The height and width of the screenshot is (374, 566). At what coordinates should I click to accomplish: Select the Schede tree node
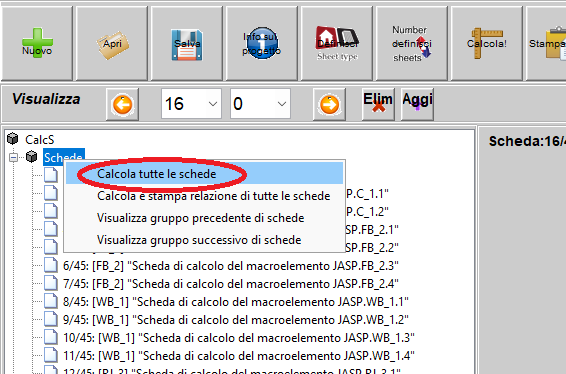pos(64,157)
